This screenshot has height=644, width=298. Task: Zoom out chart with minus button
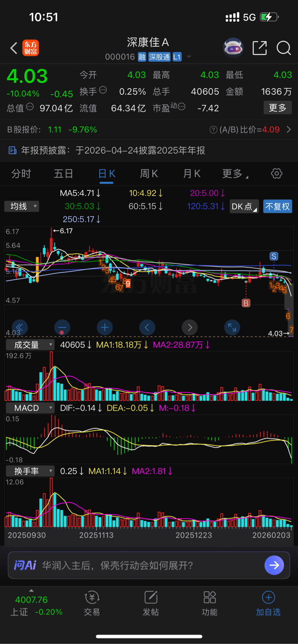tap(62, 328)
